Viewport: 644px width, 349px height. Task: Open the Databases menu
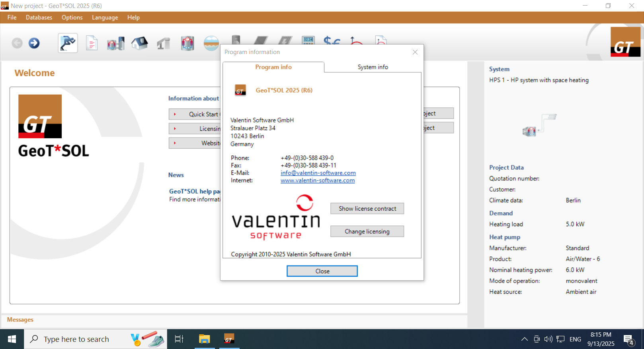click(39, 17)
